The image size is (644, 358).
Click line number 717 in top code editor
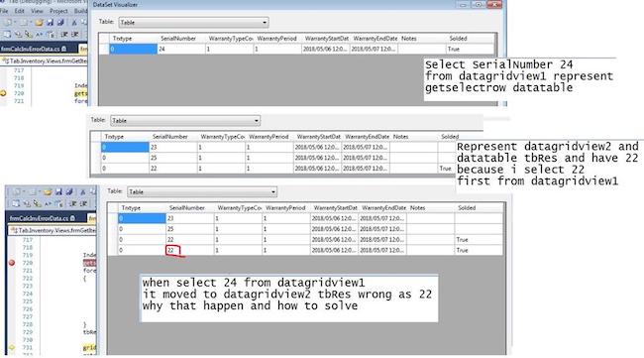[19, 70]
